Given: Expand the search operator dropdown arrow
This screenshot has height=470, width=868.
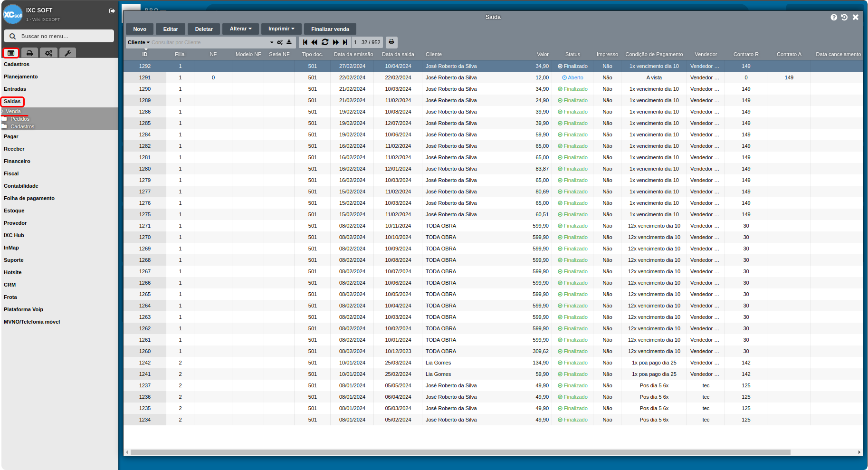Looking at the screenshot, I should (272, 42).
